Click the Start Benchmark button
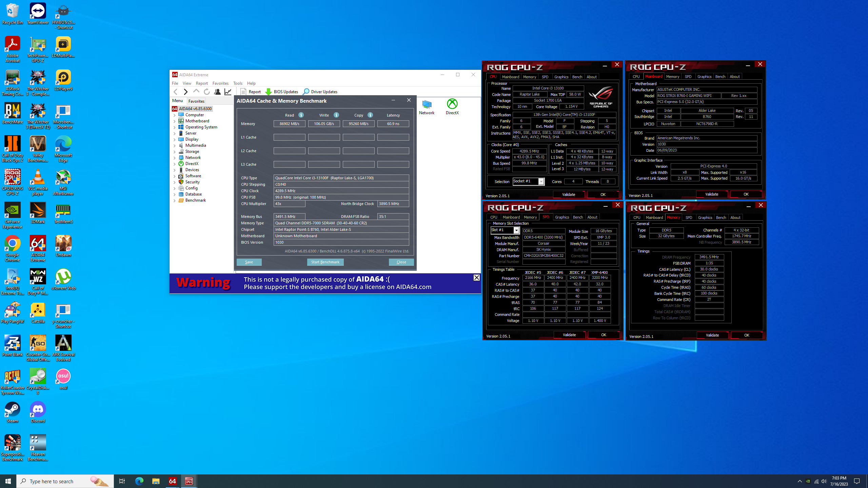 point(325,262)
